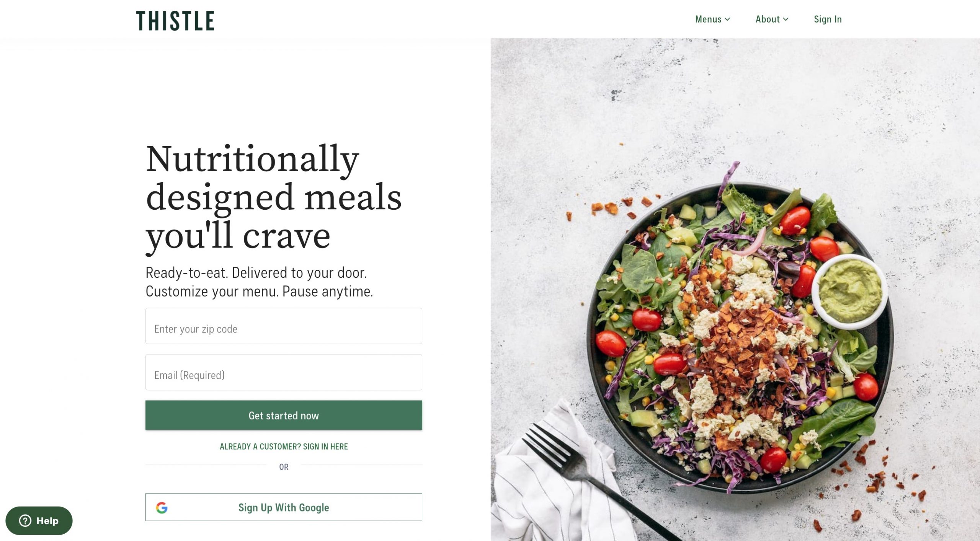
Task: Click the black fork in photo
Action: click(x=597, y=482)
